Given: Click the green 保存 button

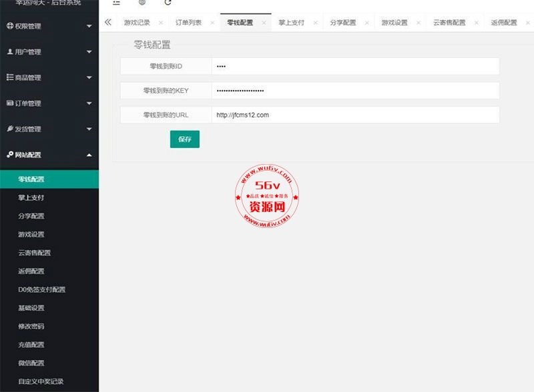Looking at the screenshot, I should (185, 139).
